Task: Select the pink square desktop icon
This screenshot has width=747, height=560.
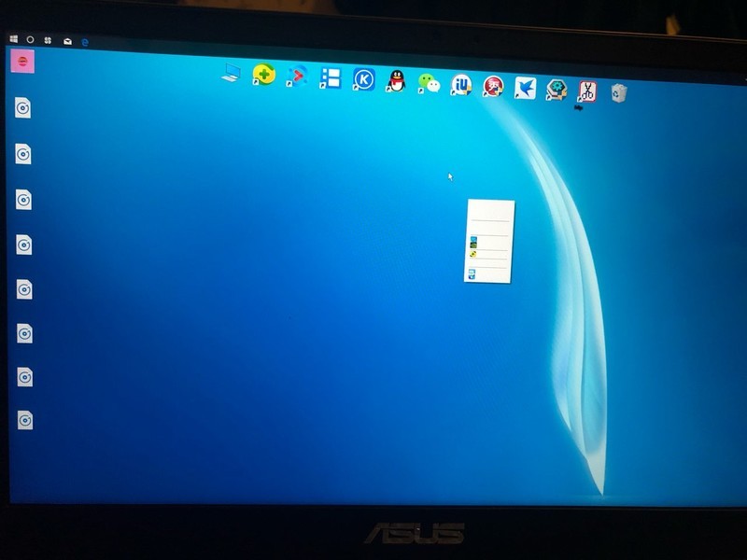Action: click(22, 61)
